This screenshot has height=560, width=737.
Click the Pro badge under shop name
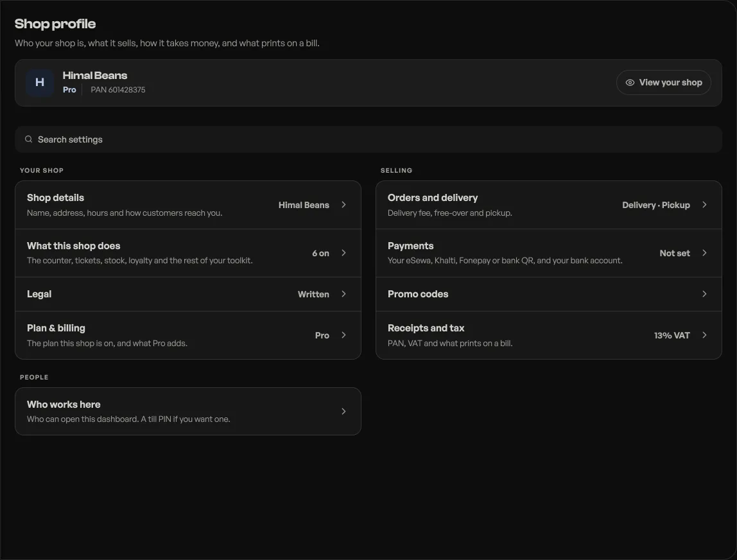[x=69, y=90]
